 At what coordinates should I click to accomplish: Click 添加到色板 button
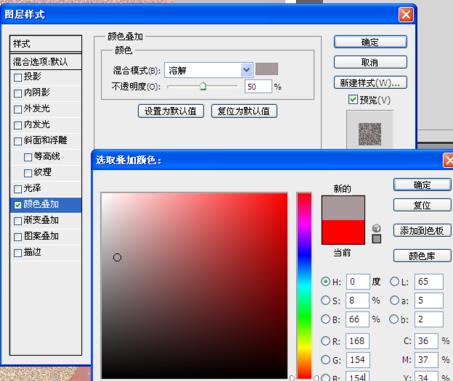coord(422,230)
